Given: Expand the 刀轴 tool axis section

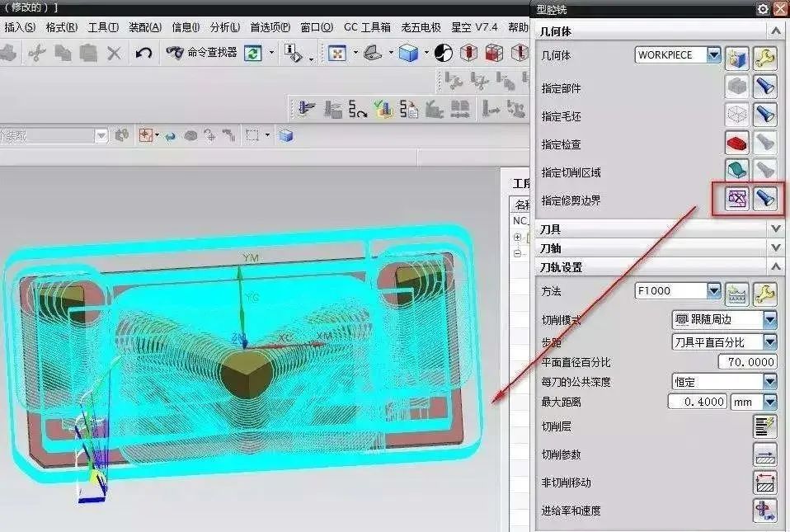Looking at the screenshot, I should 774,247.
